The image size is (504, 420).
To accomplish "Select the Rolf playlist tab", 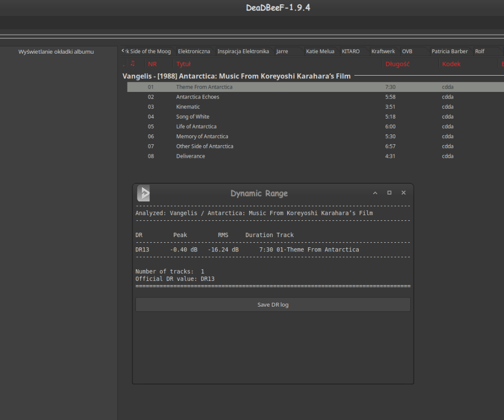I will (x=480, y=51).
